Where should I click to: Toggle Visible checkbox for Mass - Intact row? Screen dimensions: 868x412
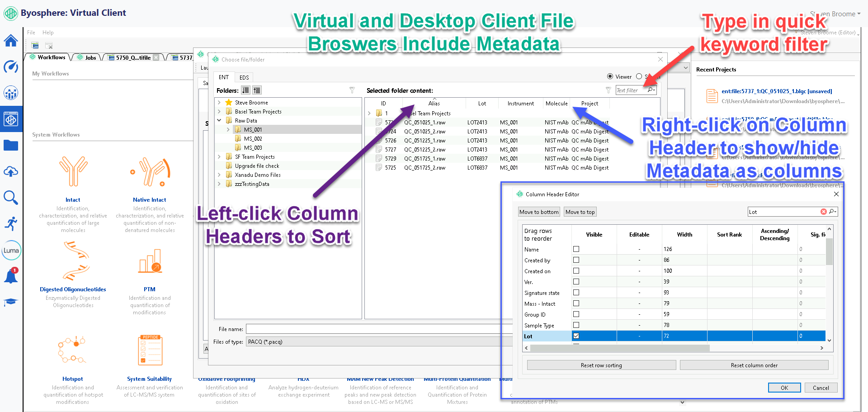pyautogui.click(x=576, y=303)
